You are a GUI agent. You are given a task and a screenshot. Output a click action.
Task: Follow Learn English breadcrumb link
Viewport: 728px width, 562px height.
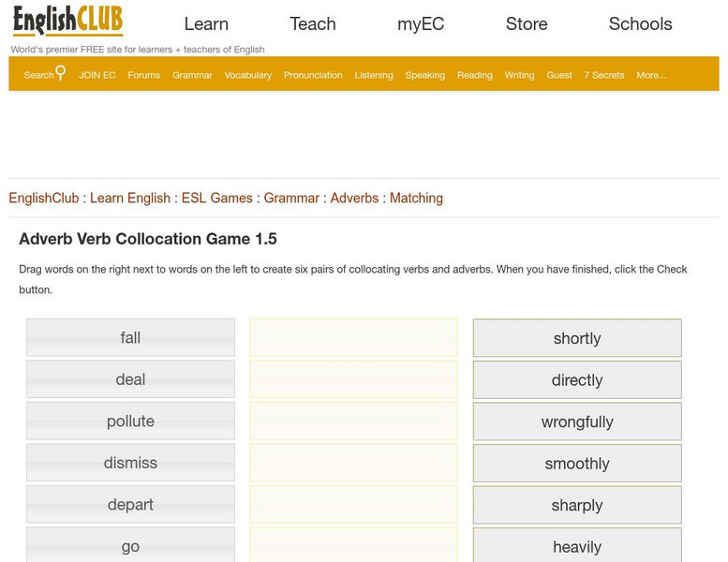click(x=130, y=199)
